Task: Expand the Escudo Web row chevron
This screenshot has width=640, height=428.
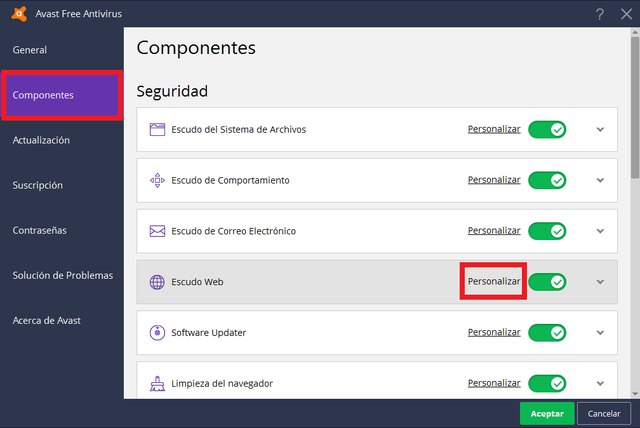Action: [x=600, y=282]
